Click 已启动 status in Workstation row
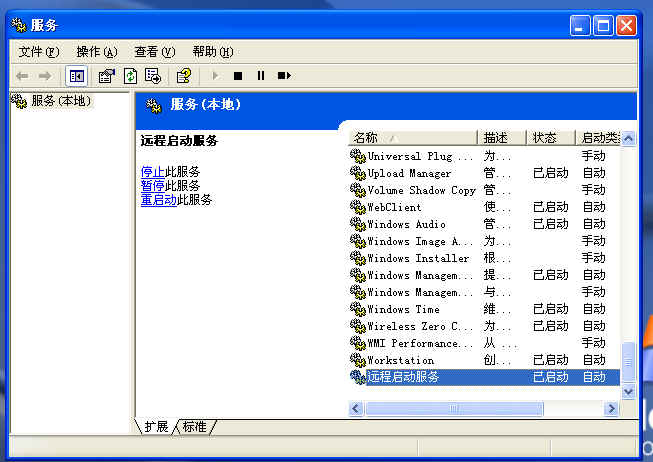Image resolution: width=653 pixels, height=462 pixels. pyautogui.click(x=551, y=360)
